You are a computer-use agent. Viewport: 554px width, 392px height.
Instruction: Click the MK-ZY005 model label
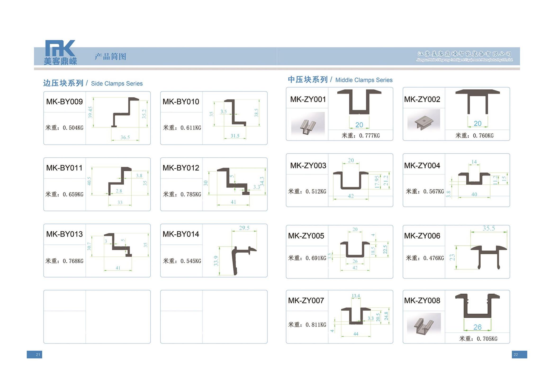click(306, 236)
